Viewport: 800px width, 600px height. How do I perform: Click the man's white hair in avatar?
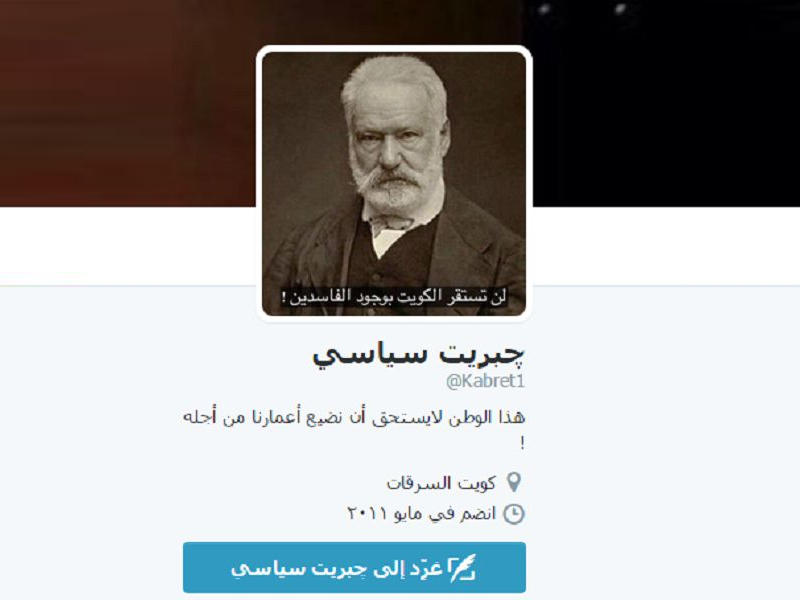394,82
